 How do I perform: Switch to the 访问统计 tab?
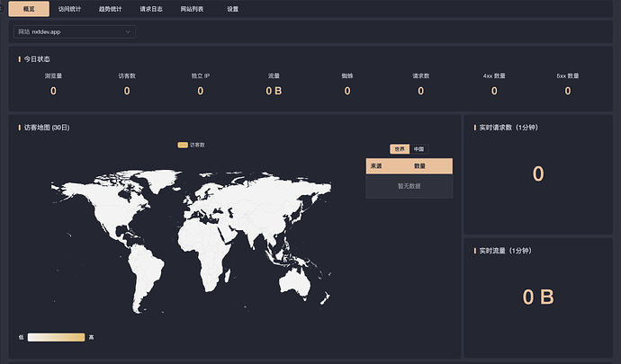click(69, 8)
